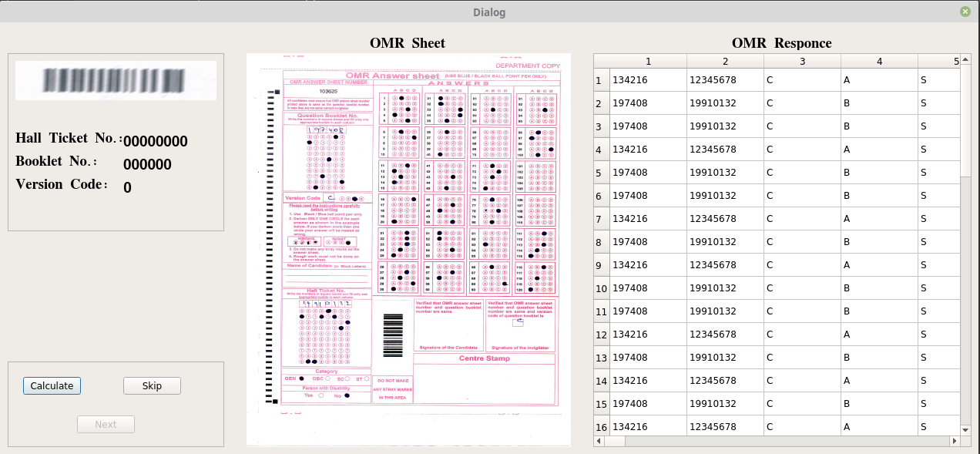Click the barcode image preview

pos(116,80)
